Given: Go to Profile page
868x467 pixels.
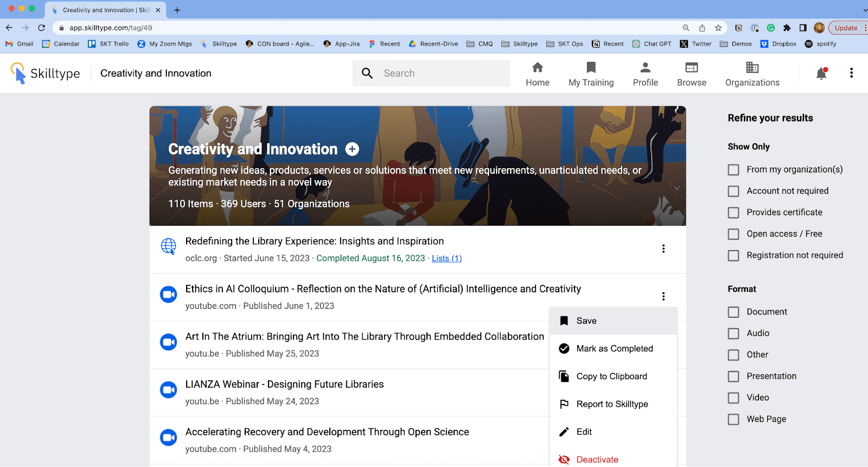Looking at the screenshot, I should click(645, 74).
